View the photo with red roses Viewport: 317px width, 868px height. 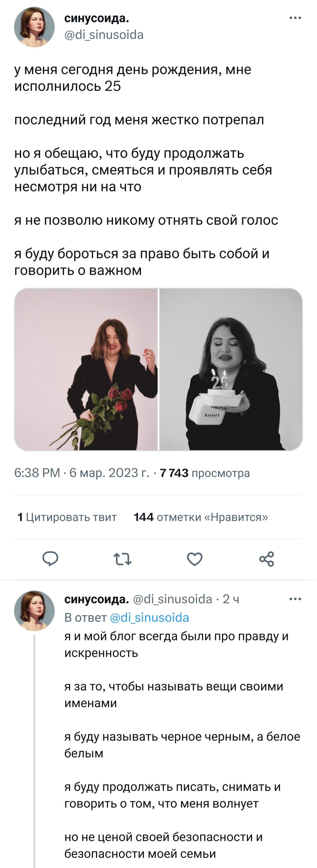[x=86, y=369]
